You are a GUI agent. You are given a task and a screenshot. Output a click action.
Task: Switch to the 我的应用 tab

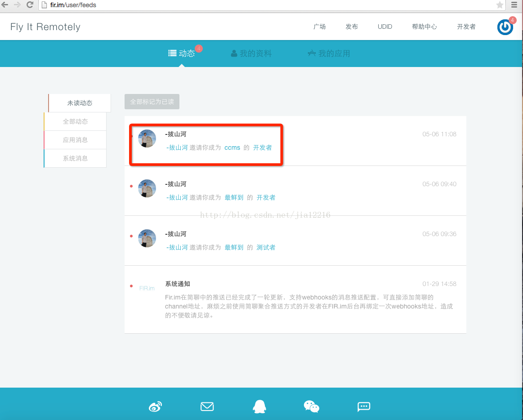click(x=329, y=54)
